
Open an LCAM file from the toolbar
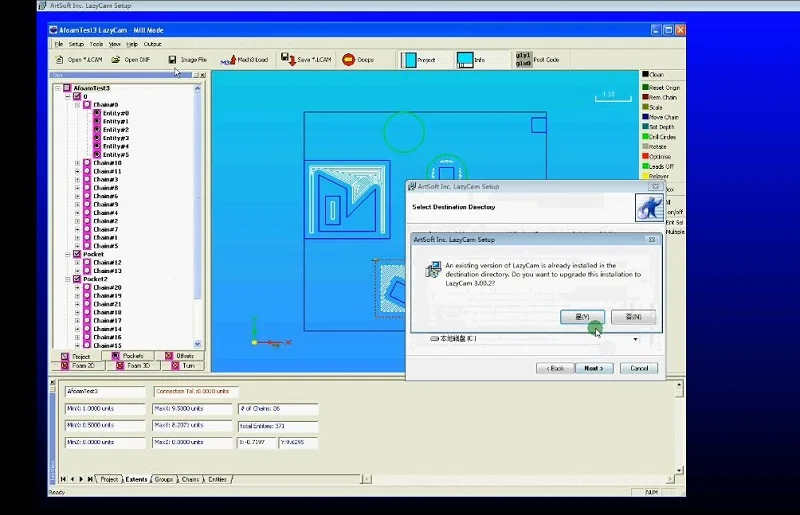pyautogui.click(x=79, y=60)
